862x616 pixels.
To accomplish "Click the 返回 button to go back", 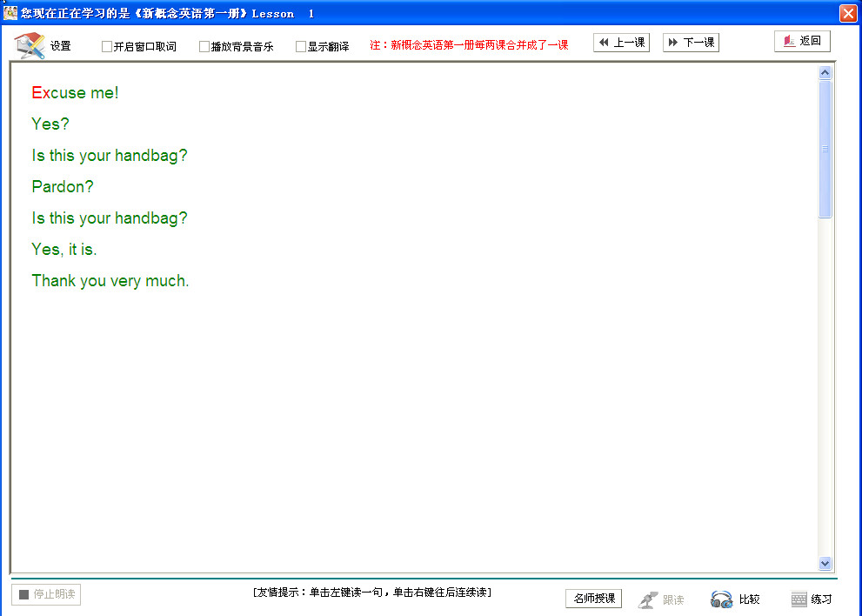I will (x=801, y=40).
